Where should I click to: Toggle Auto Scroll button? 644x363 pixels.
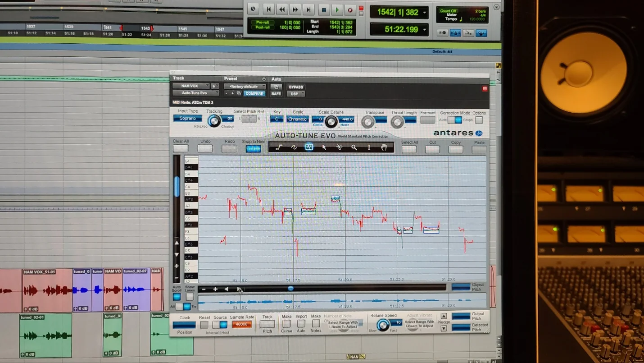[x=177, y=297]
